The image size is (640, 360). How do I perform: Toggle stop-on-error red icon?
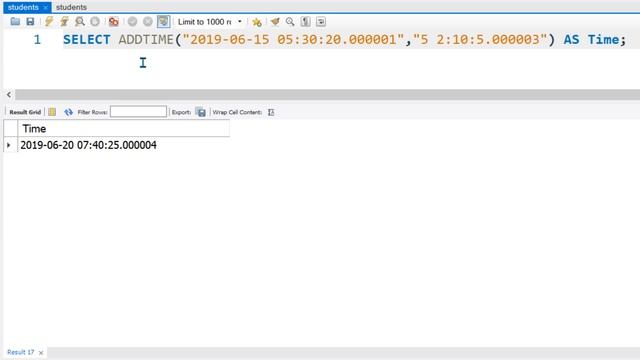114,22
